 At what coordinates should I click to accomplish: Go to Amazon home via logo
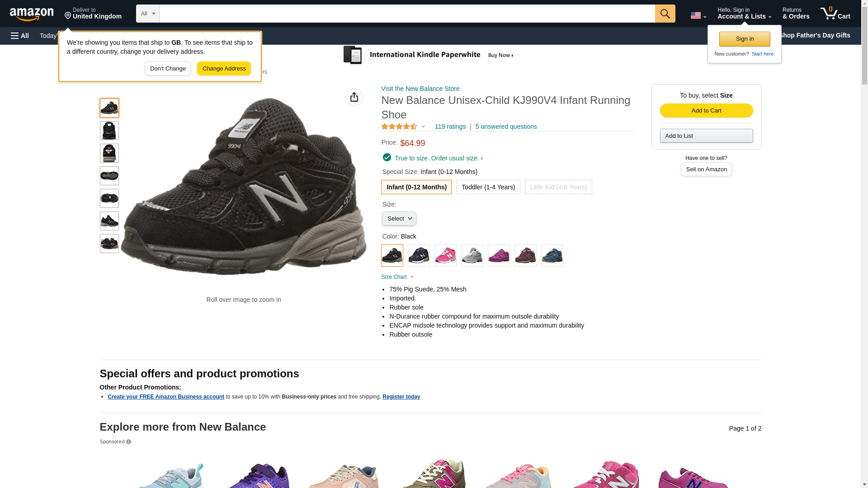(x=32, y=14)
